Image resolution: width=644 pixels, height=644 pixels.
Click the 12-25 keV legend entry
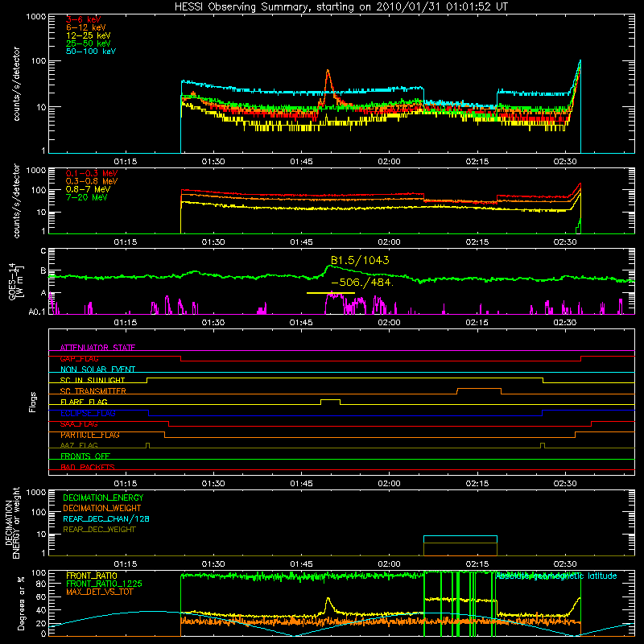(89, 35)
